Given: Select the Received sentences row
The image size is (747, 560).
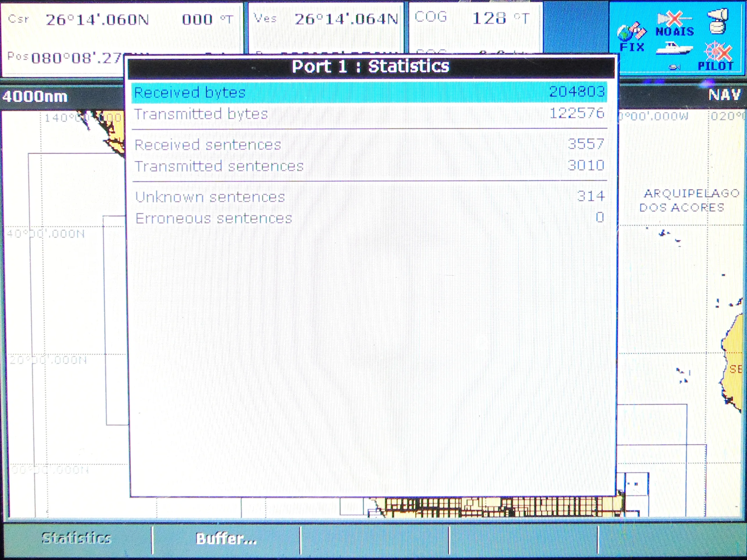Looking at the screenshot, I should pos(369,144).
